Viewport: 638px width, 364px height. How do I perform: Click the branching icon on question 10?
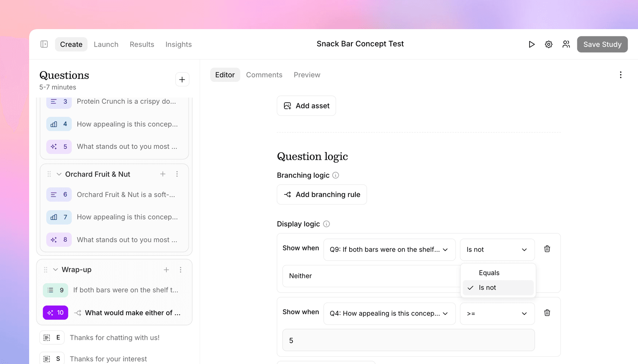pyautogui.click(x=78, y=313)
